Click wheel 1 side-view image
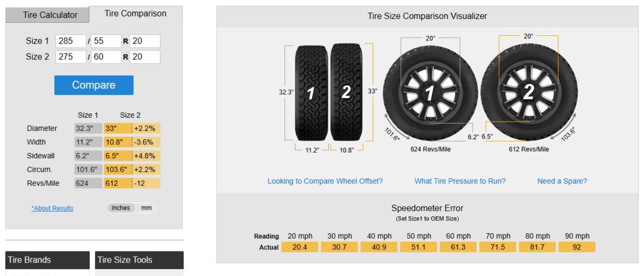The image size is (644, 276). pyautogui.click(x=430, y=94)
